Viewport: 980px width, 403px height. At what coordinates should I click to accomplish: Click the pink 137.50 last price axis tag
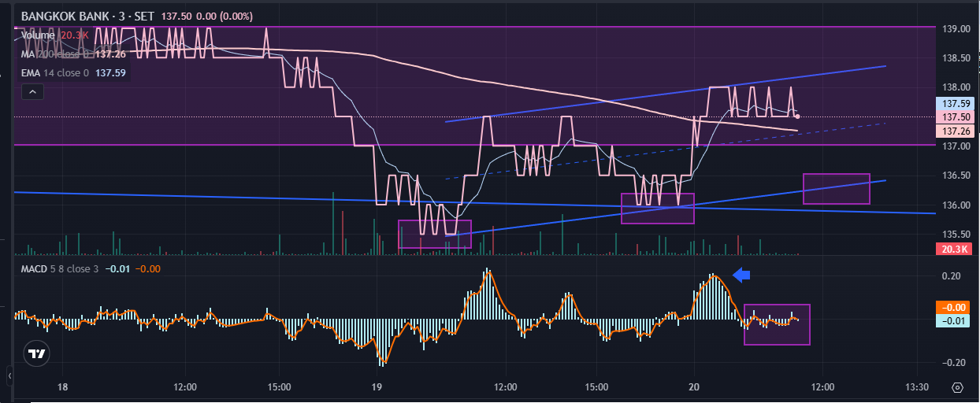(x=955, y=116)
